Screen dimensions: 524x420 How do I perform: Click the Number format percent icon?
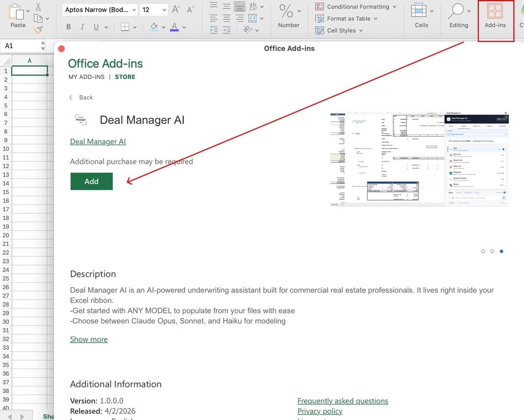tap(286, 11)
